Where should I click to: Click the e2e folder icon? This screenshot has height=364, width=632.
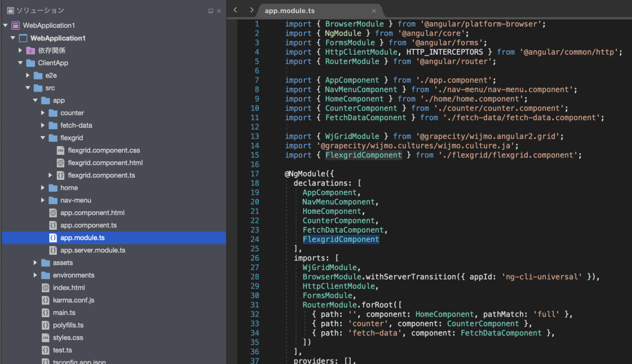38,75
